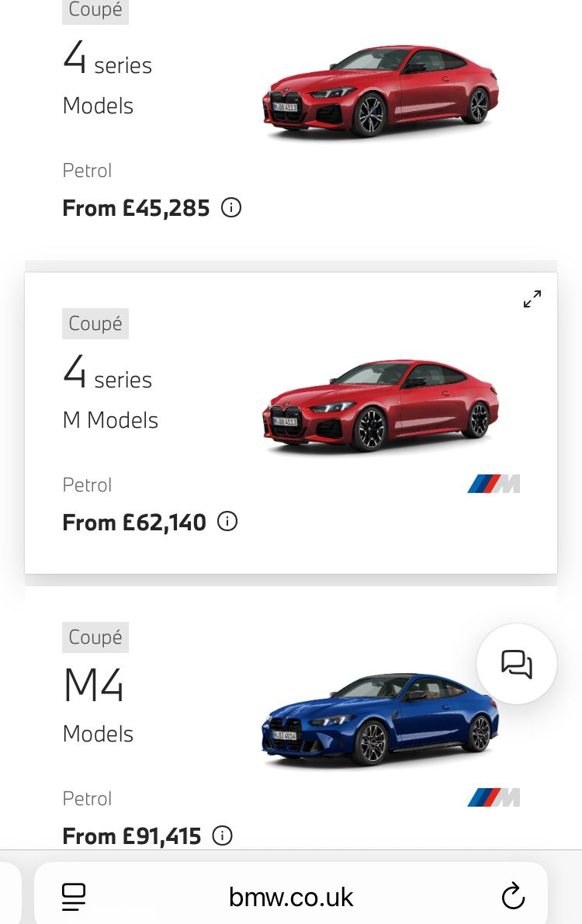The image size is (582, 924).
Task: Open the chat message bubble button
Action: (516, 664)
